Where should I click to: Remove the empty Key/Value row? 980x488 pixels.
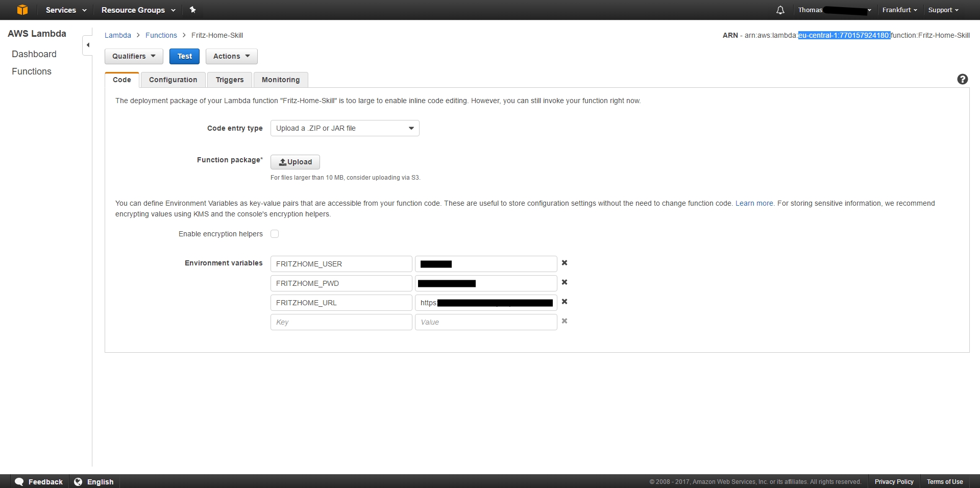coord(565,321)
